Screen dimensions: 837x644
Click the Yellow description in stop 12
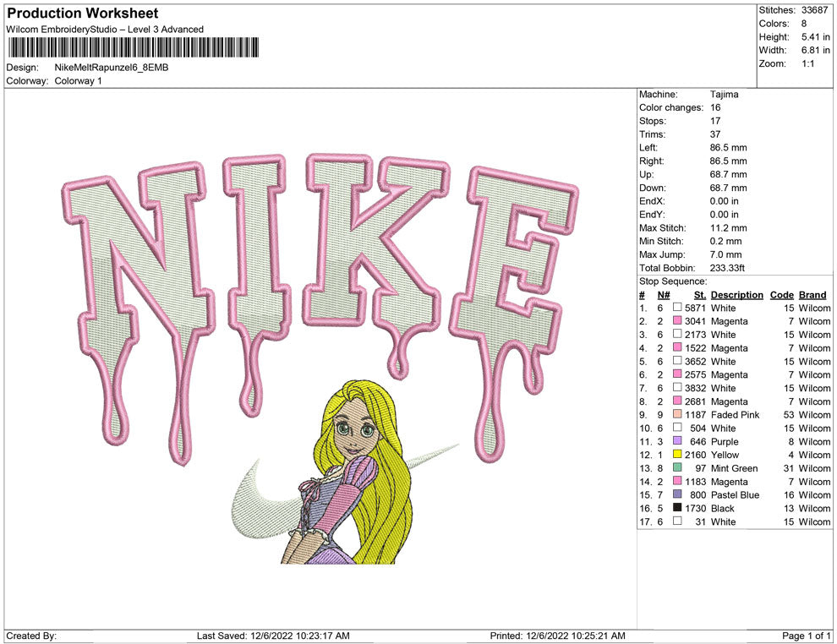(725, 455)
